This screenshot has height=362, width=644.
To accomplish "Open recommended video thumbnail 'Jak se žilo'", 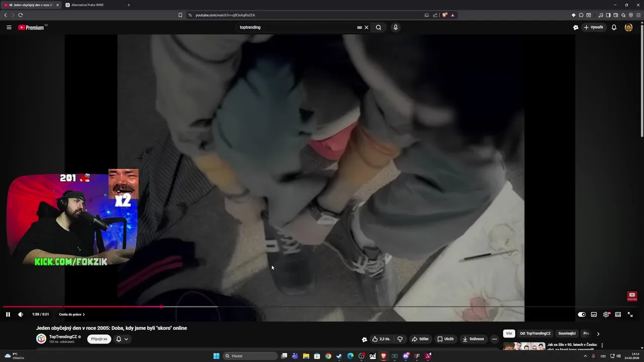I will 524,346.
